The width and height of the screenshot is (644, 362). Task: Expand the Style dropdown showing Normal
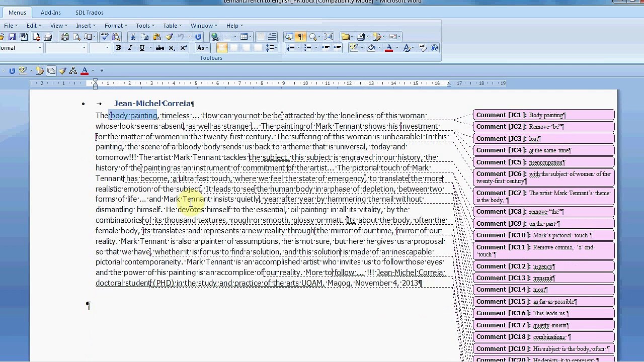tap(40, 48)
